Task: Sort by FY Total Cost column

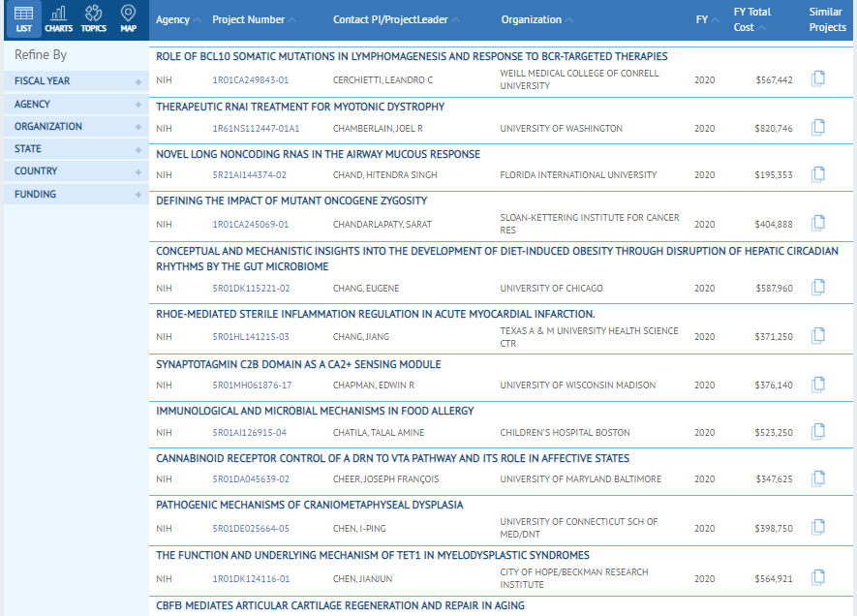Action: click(x=752, y=19)
